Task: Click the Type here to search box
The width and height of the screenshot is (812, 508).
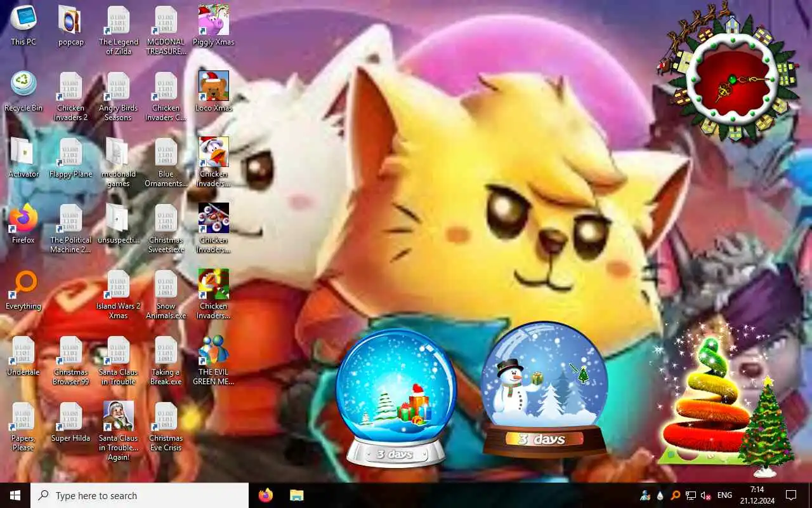Action: tap(140, 495)
